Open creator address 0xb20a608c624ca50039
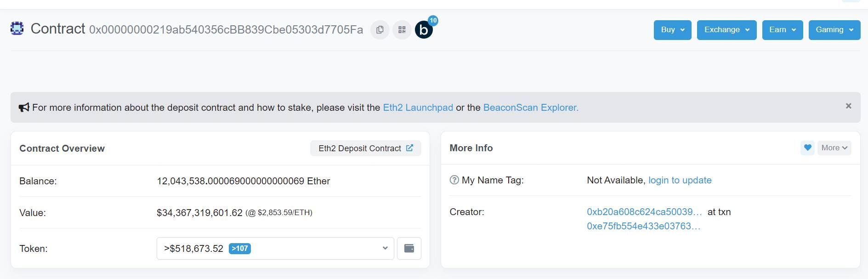The image size is (868, 279). pyautogui.click(x=644, y=212)
